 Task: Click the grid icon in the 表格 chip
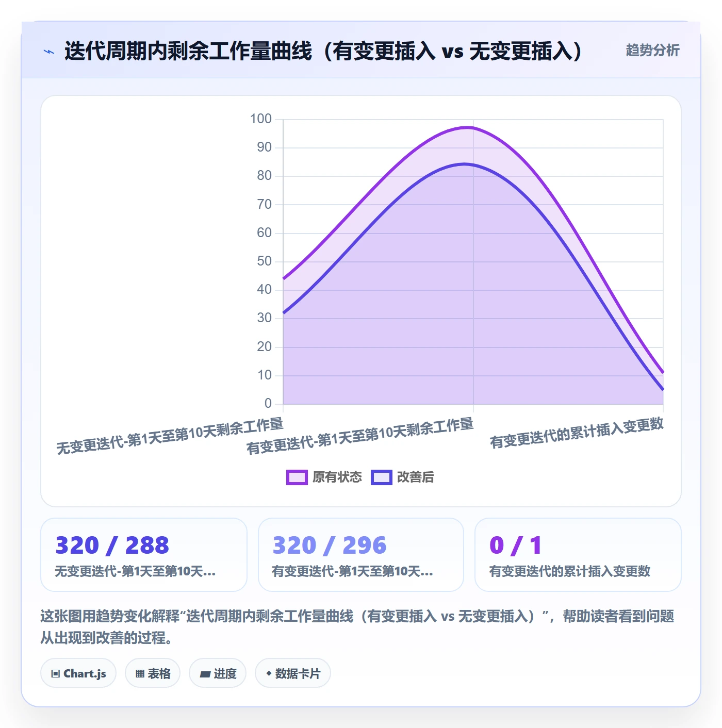(140, 674)
